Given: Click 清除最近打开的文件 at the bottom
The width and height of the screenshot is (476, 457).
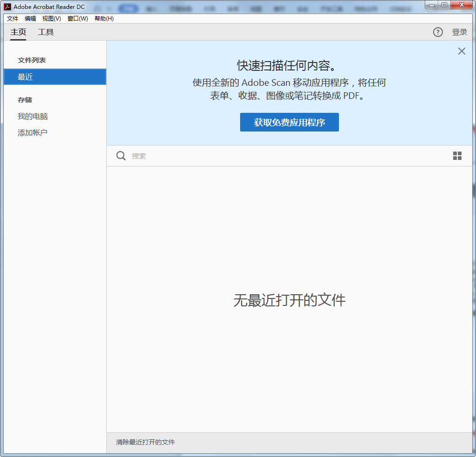Looking at the screenshot, I should tap(145, 442).
